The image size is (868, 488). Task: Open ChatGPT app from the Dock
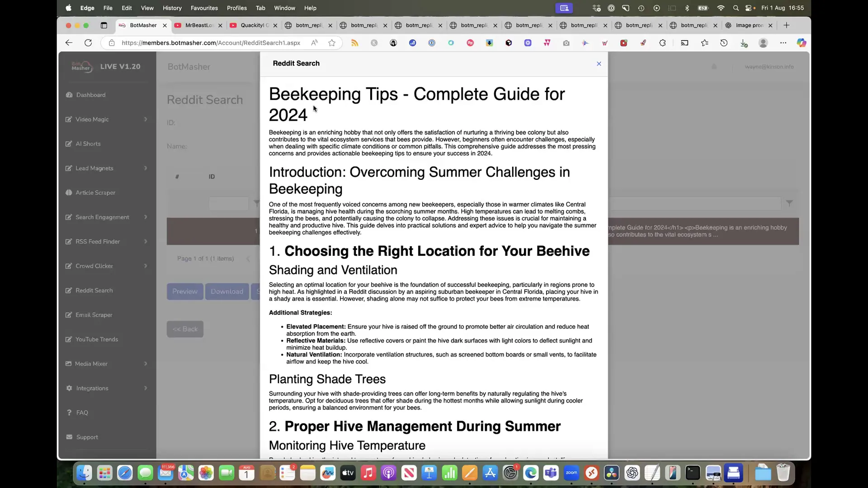[x=632, y=473]
